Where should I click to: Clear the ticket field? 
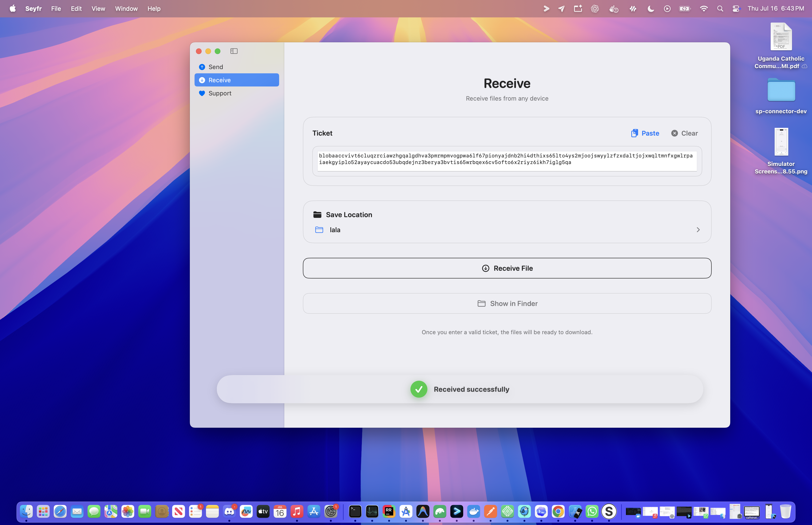coord(684,133)
